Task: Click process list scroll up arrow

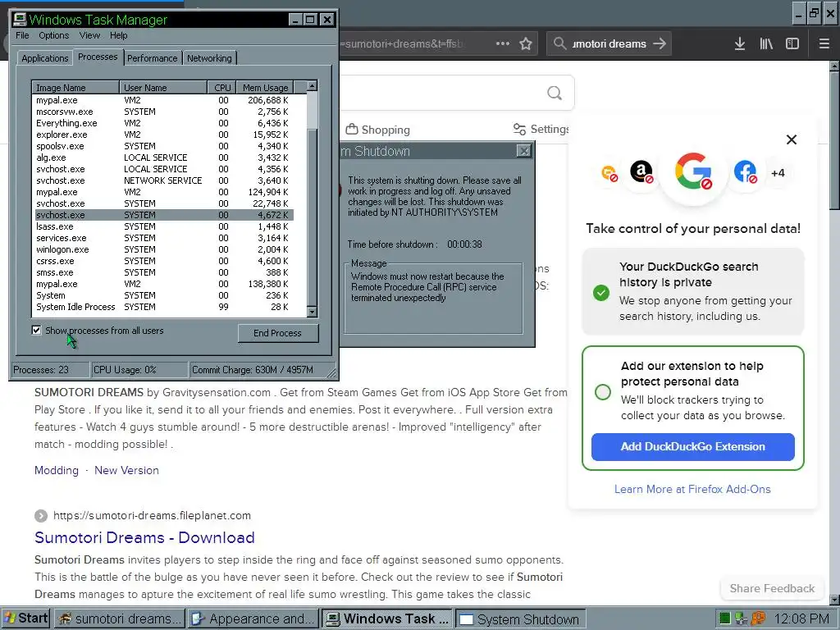Action: pyautogui.click(x=312, y=85)
